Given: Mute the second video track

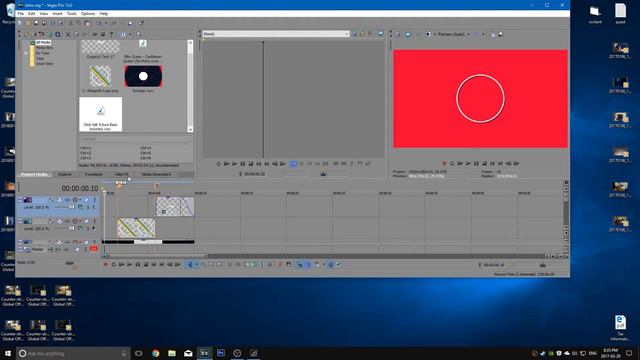Looking at the screenshot, I should click(x=87, y=221).
